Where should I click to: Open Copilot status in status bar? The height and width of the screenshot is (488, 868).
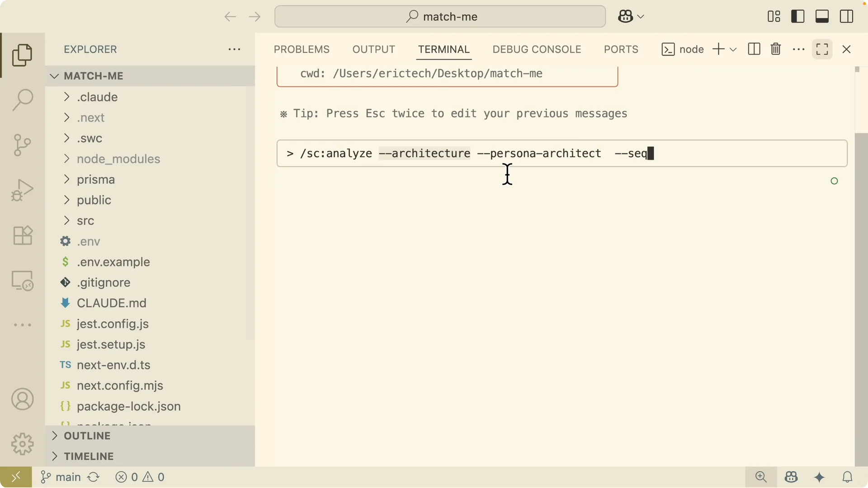tap(791, 477)
